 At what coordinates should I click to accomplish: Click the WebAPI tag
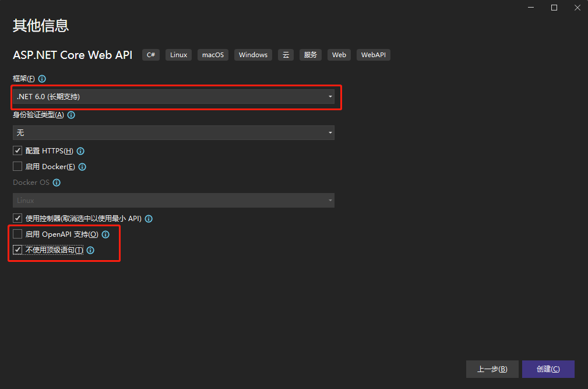[374, 55]
